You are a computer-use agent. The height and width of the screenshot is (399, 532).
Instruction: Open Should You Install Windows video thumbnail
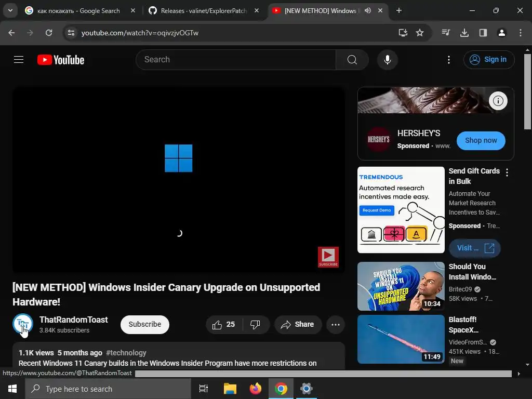pyautogui.click(x=401, y=286)
